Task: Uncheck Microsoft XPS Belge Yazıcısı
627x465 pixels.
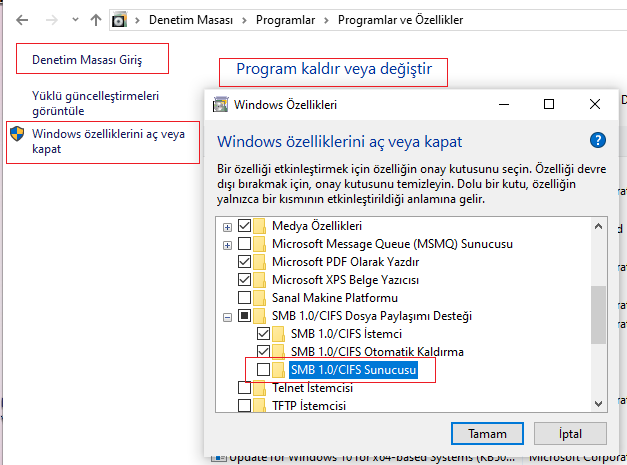Action: coord(244,279)
